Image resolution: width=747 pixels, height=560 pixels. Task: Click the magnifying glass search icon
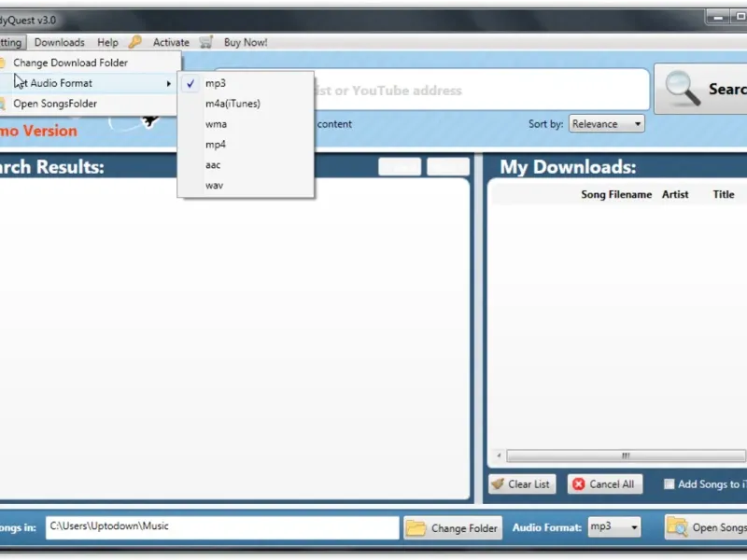pyautogui.click(x=683, y=88)
